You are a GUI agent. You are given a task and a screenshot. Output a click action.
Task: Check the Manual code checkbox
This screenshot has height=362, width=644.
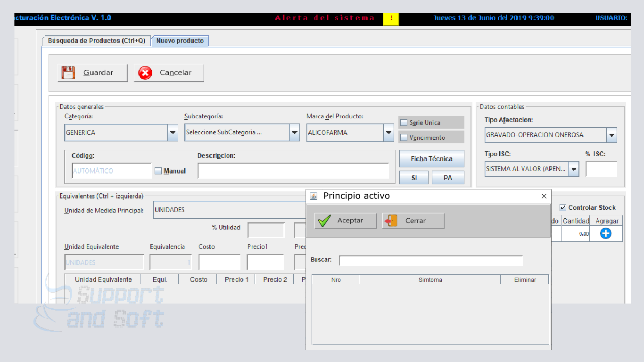pos(158,171)
